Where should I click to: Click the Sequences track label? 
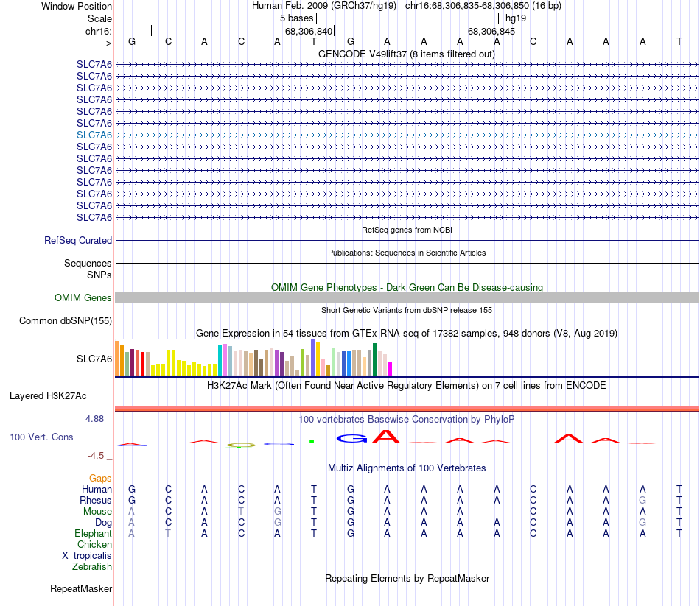[88, 264]
